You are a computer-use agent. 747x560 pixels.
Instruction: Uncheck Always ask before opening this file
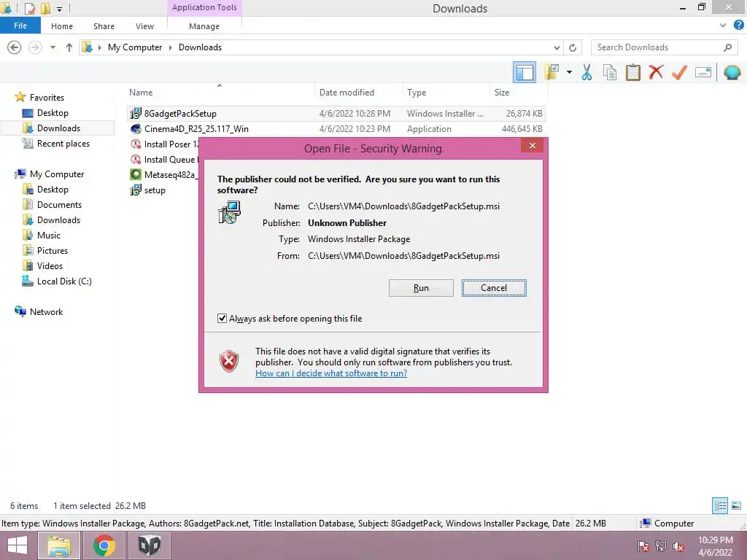(222, 318)
